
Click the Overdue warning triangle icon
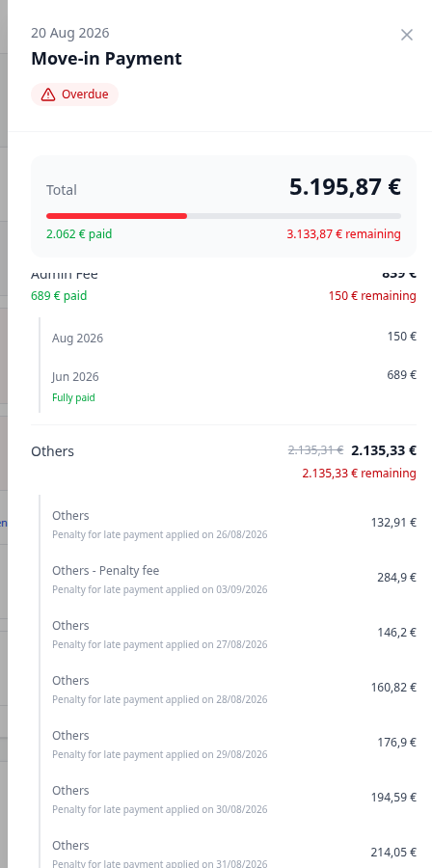point(48,95)
